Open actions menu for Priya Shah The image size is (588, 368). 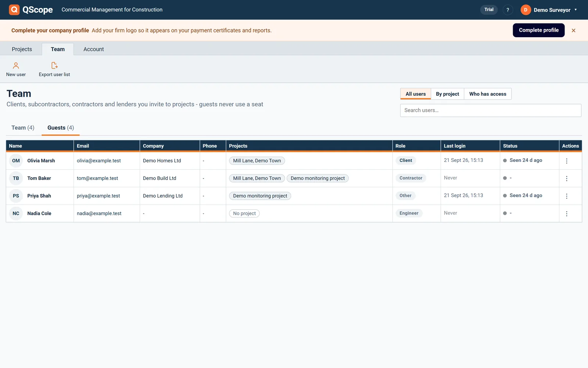pyautogui.click(x=566, y=196)
